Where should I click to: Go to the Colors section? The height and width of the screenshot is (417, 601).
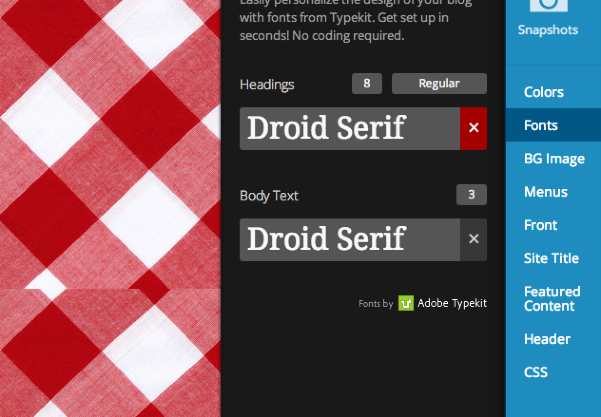tap(544, 92)
